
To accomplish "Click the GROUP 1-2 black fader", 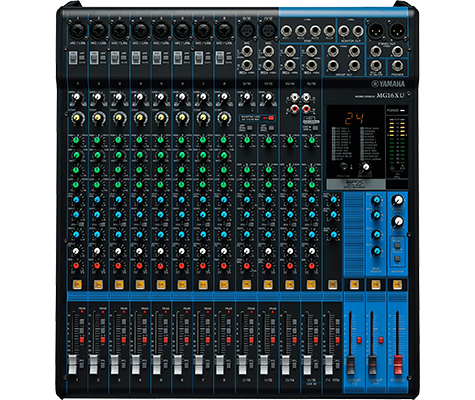I will pos(351,365).
